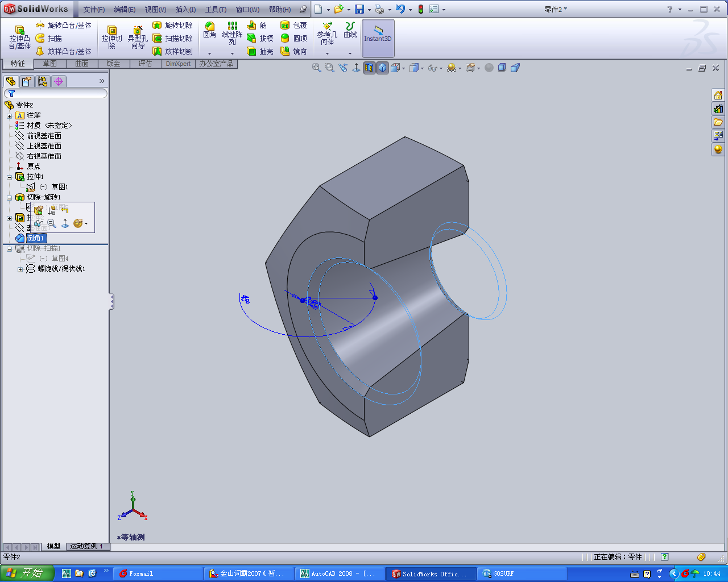Select the 旋转切除 revolved cut tool
The width and height of the screenshot is (728, 582).
[x=172, y=26]
